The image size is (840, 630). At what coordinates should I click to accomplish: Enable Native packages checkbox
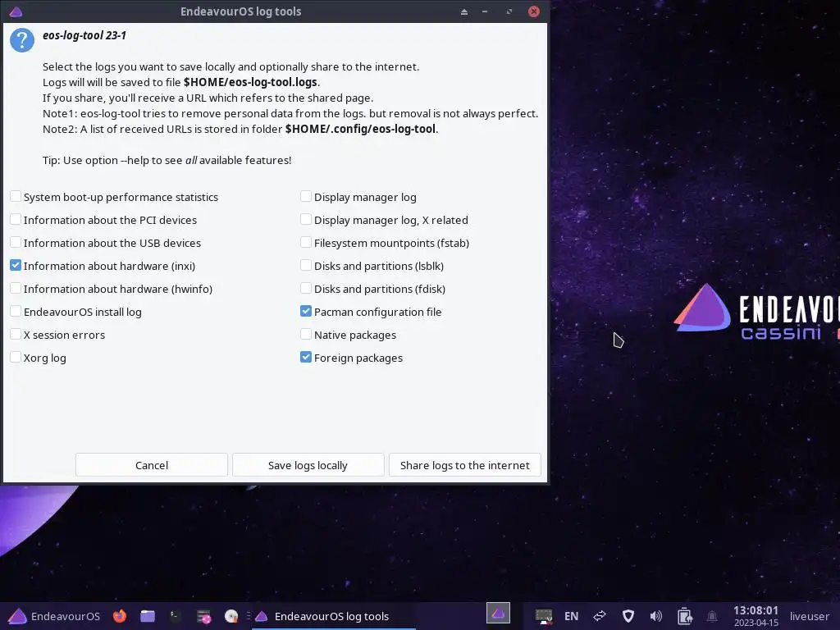[x=306, y=335]
